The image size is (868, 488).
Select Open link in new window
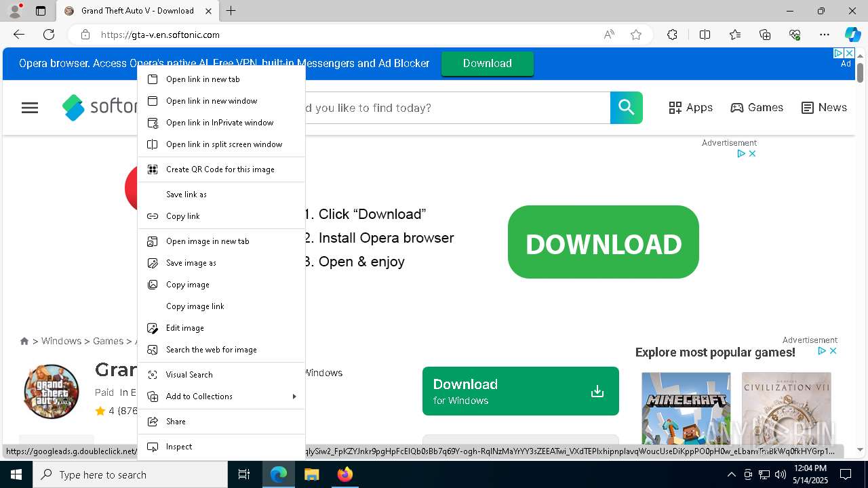click(221, 101)
